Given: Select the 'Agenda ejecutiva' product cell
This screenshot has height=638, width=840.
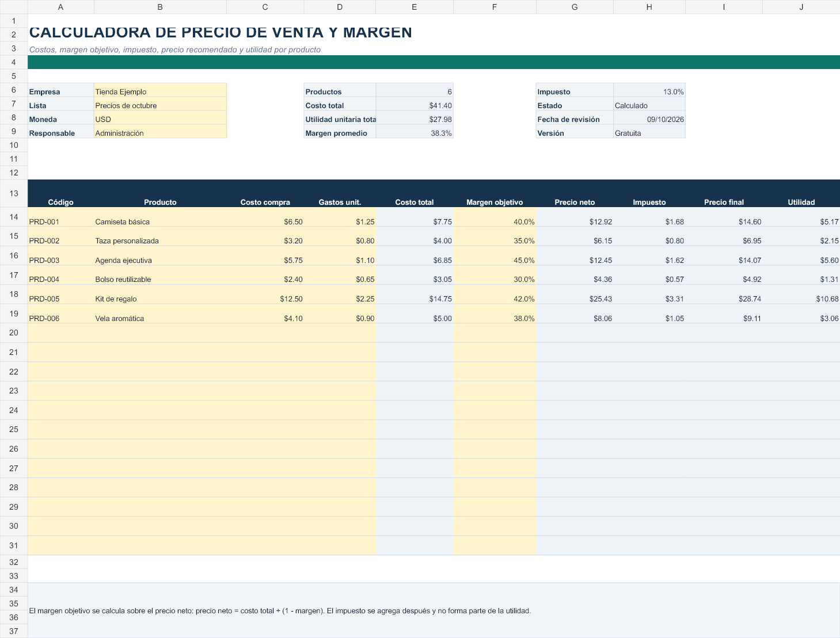Looking at the screenshot, I should point(160,256).
